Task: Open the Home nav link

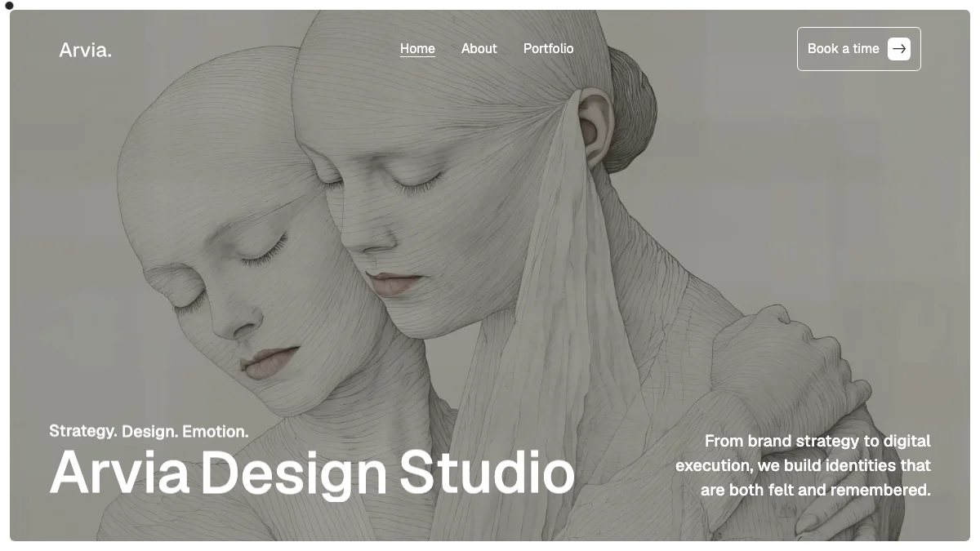Action: point(417,49)
